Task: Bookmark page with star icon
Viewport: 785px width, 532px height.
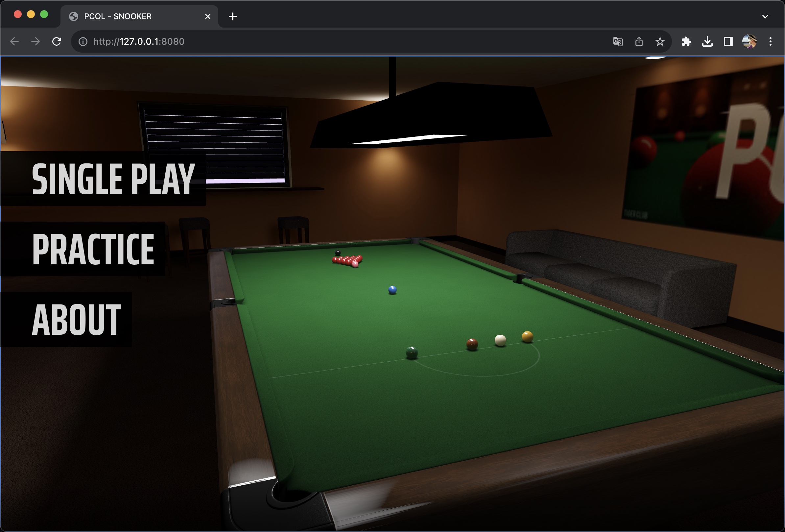Action: tap(660, 41)
